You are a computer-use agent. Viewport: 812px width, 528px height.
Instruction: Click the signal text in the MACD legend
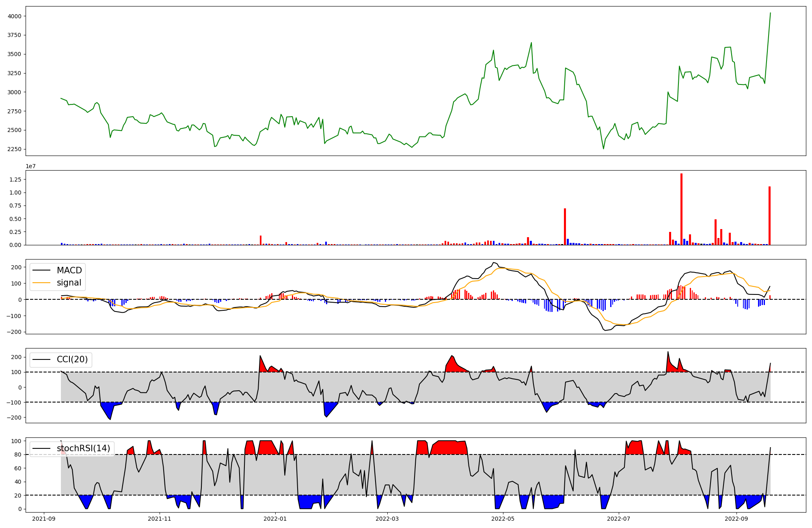69,283
